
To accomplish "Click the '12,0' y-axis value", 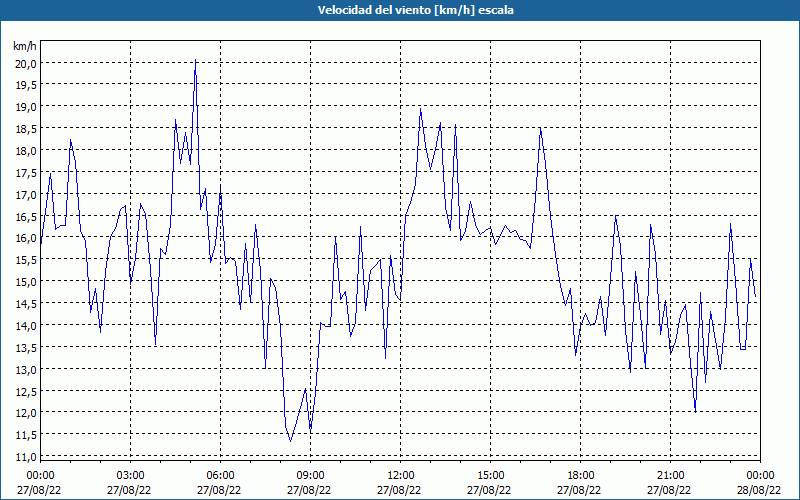I will click(26, 413).
